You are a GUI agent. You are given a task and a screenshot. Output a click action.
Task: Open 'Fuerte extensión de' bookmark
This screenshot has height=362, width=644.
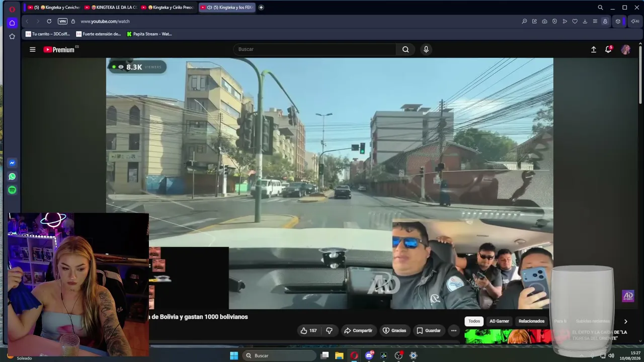click(x=99, y=34)
